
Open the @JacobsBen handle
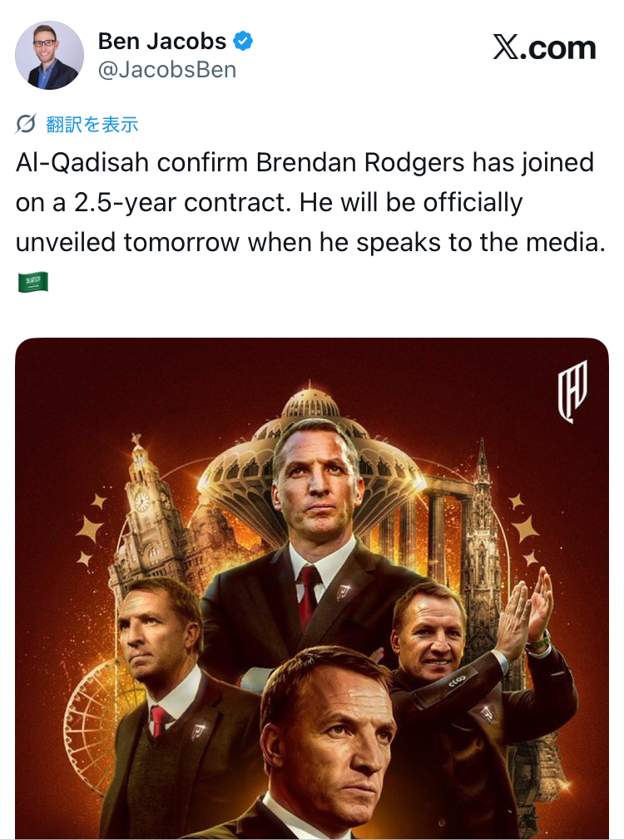pyautogui.click(x=166, y=71)
